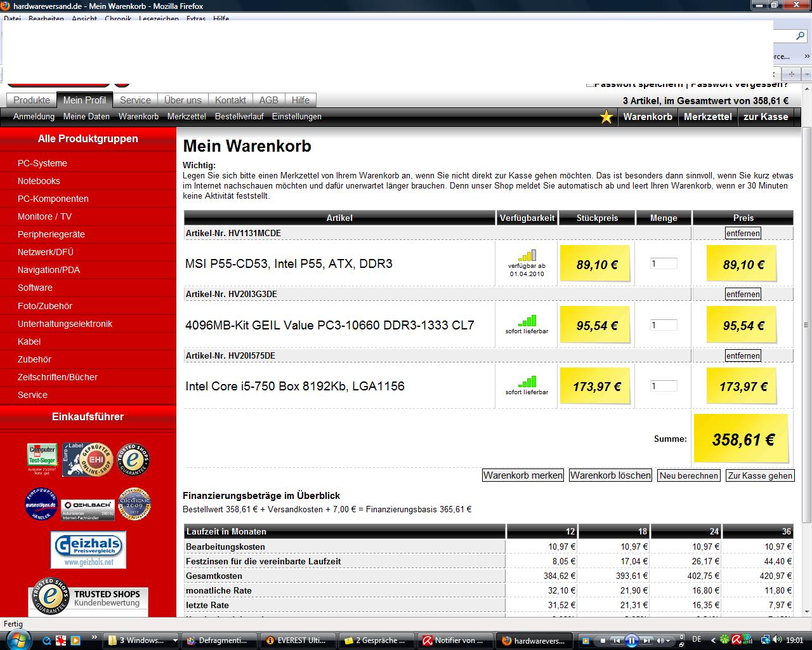Click the Avira red umbrella tray icon
This screenshot has height=650, width=812.
point(737,640)
